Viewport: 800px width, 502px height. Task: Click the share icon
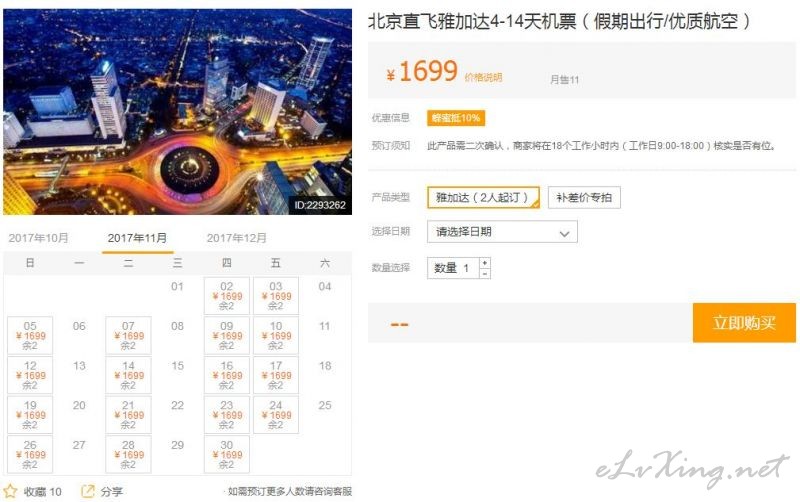(88, 491)
